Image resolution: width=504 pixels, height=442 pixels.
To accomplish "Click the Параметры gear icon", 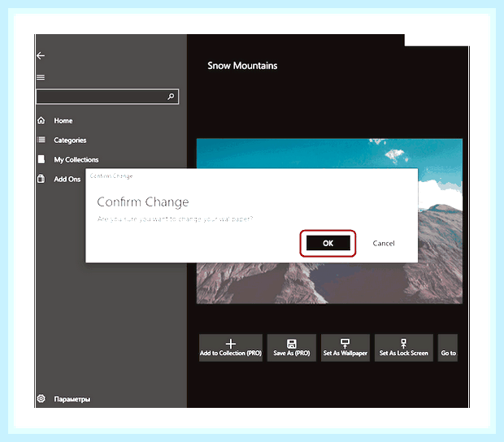I will [41, 399].
